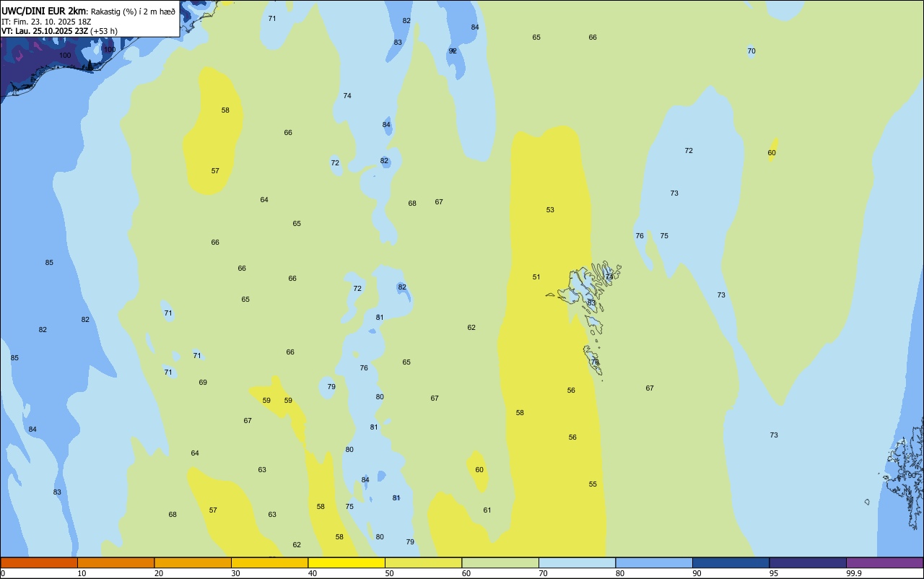Viewport: 924px width, 579px height.
Task: Click the map value 61
Action: point(487,510)
